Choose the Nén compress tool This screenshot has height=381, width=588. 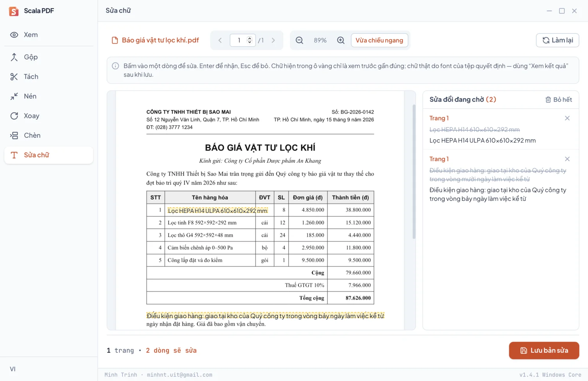49,96
